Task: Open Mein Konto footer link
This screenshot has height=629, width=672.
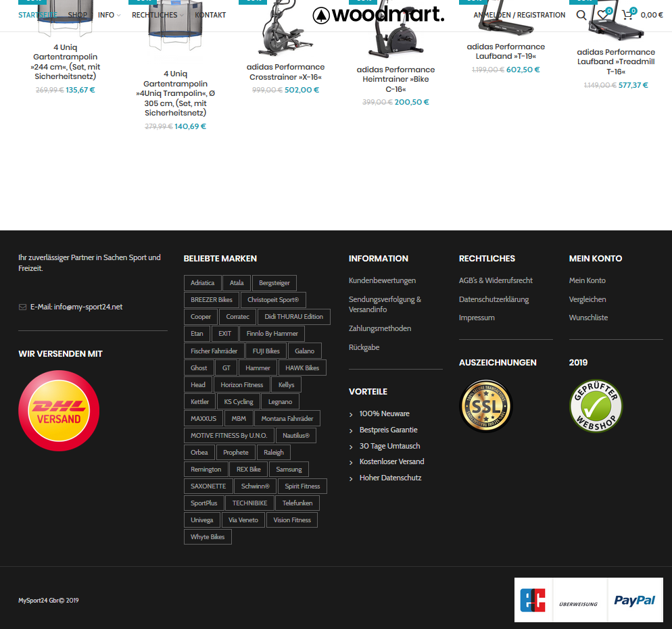Action: pyautogui.click(x=587, y=280)
